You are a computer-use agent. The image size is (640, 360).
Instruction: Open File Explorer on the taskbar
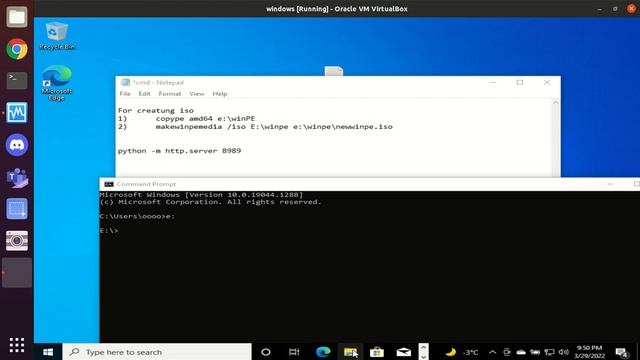tap(350, 352)
